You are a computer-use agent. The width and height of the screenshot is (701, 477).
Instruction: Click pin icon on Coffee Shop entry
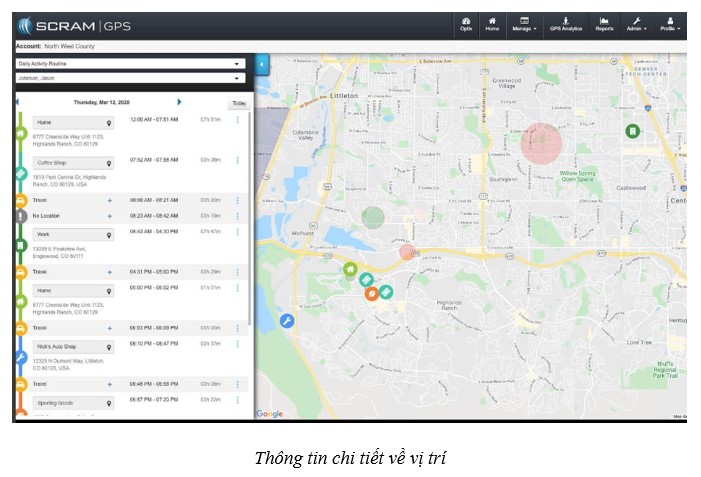(109, 163)
